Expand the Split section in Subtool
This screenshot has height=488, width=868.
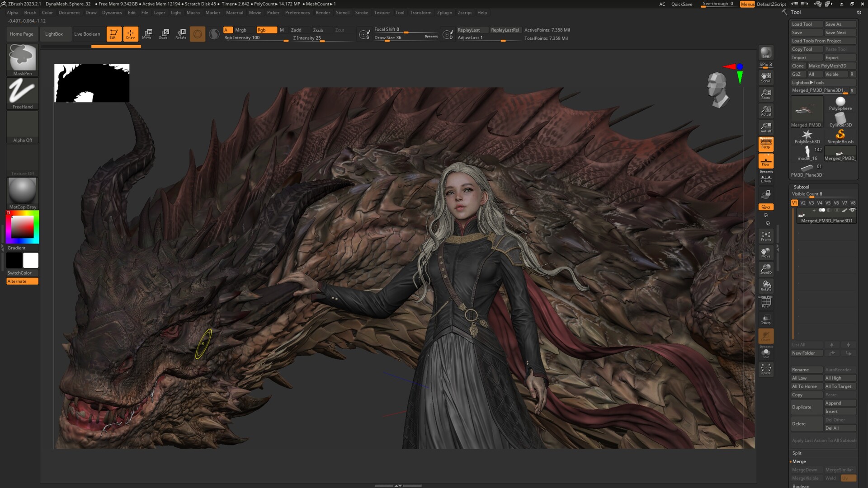pyautogui.click(x=797, y=453)
